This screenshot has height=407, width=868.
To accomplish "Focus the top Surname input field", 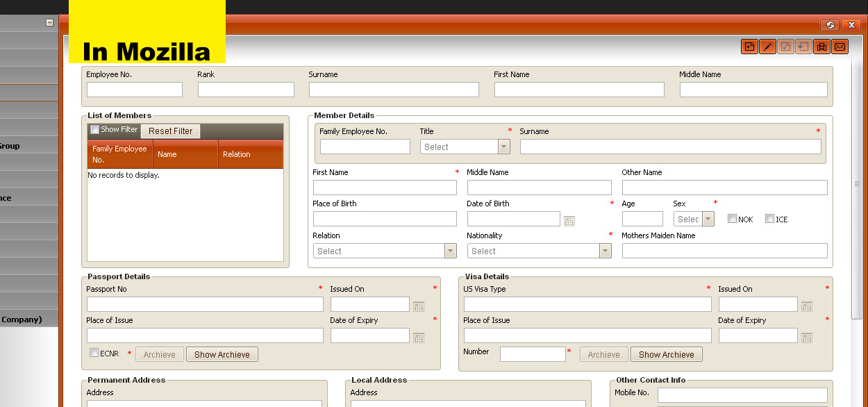I will click(394, 90).
